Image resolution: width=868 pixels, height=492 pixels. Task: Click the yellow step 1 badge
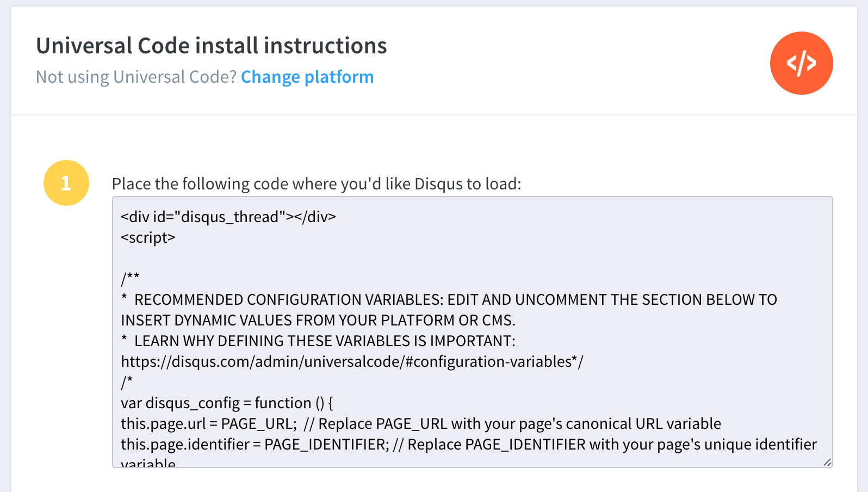[66, 183]
